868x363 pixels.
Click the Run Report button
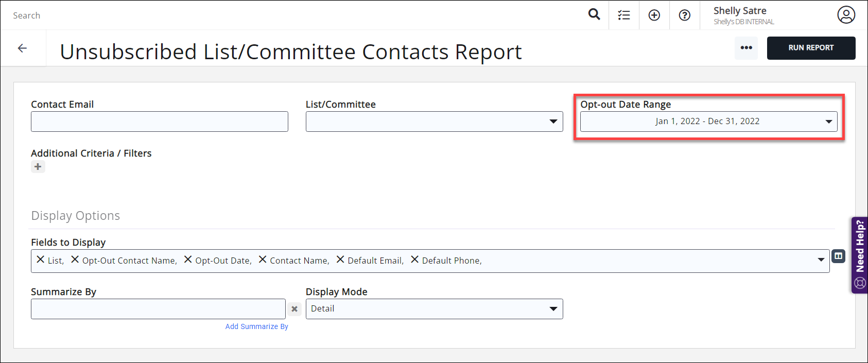tap(811, 48)
